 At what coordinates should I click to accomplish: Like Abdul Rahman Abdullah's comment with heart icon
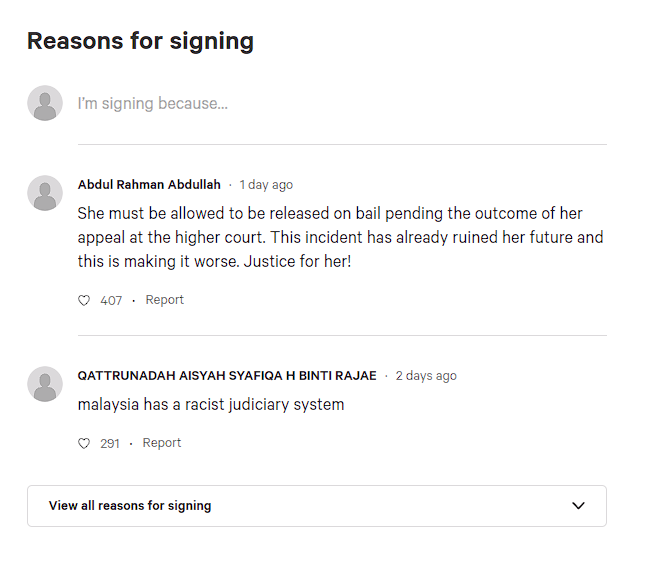coord(84,300)
